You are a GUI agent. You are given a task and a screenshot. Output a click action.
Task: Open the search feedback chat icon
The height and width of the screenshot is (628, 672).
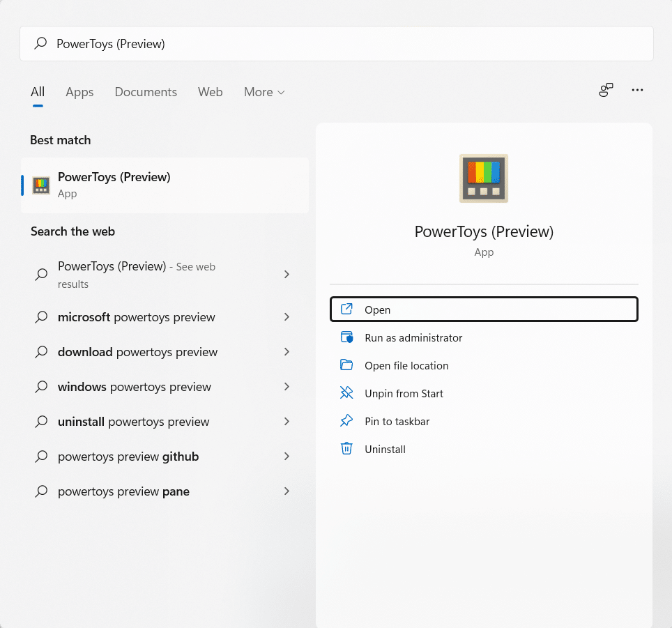606,90
